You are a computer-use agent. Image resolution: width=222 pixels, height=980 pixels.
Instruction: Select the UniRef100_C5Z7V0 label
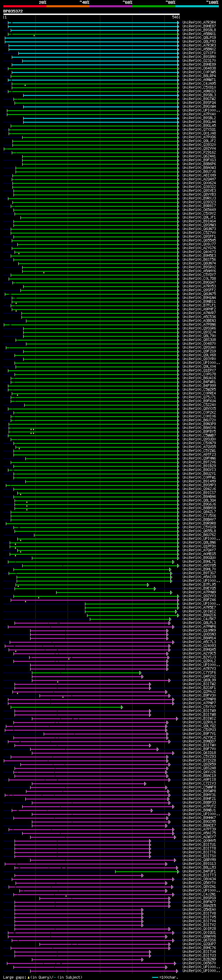tap(199, 233)
